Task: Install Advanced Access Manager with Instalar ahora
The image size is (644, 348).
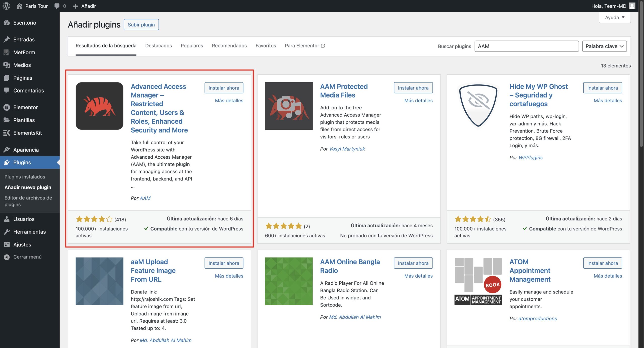Action: pyautogui.click(x=224, y=88)
